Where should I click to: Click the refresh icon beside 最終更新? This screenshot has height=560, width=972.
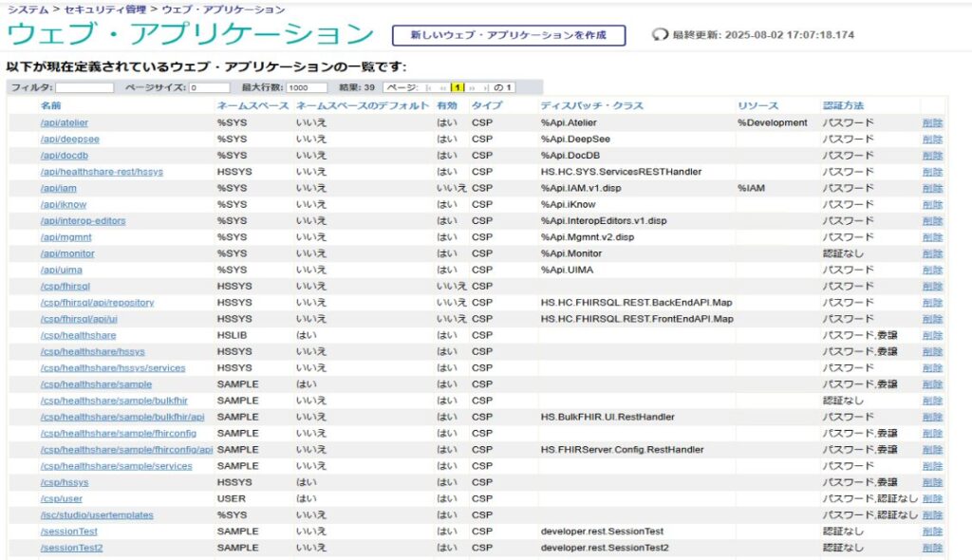(x=661, y=35)
